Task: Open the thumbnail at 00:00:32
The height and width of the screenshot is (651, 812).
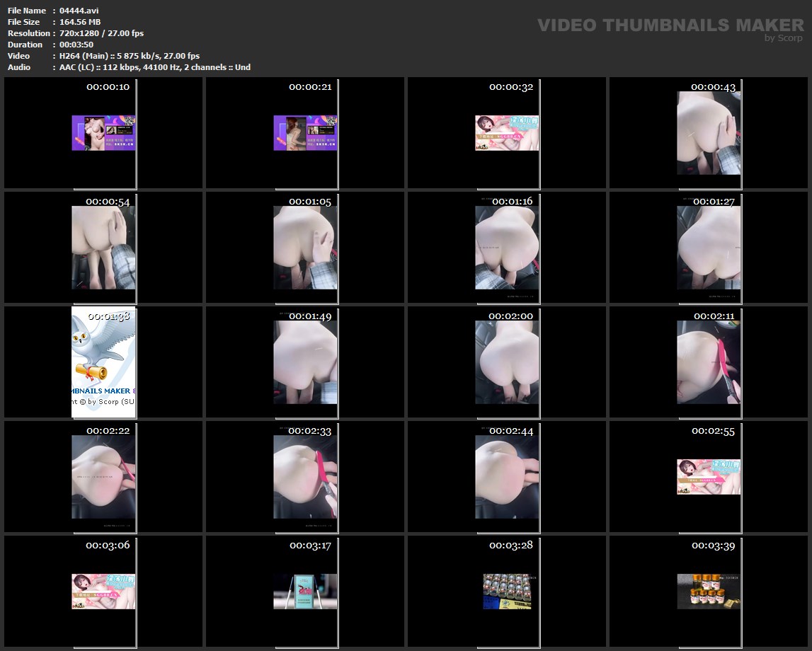Action: [507, 133]
